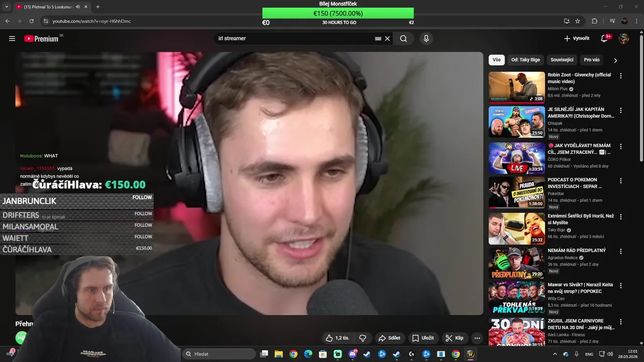The width and height of the screenshot is (644, 362).
Task: Select the 'Od: Taky Bige' chip
Action: point(525,60)
